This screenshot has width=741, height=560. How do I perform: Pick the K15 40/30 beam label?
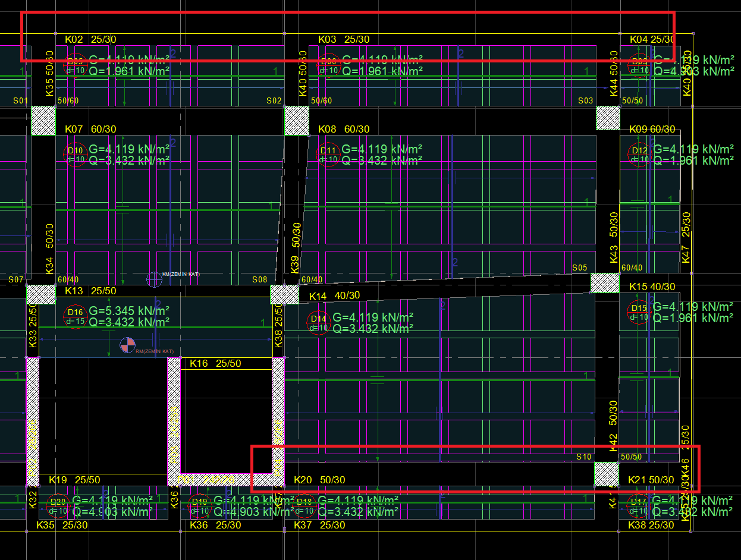coord(652,287)
